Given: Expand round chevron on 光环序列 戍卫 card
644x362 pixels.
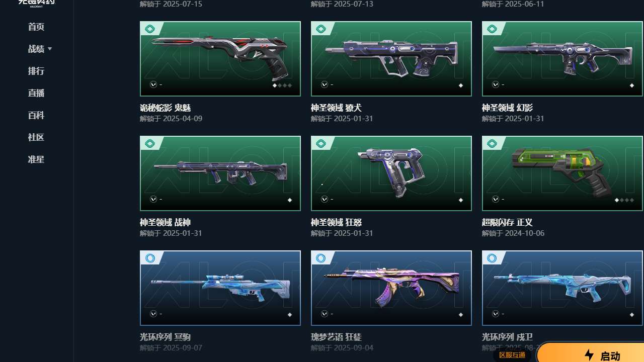Looking at the screenshot, I should pos(496,314).
